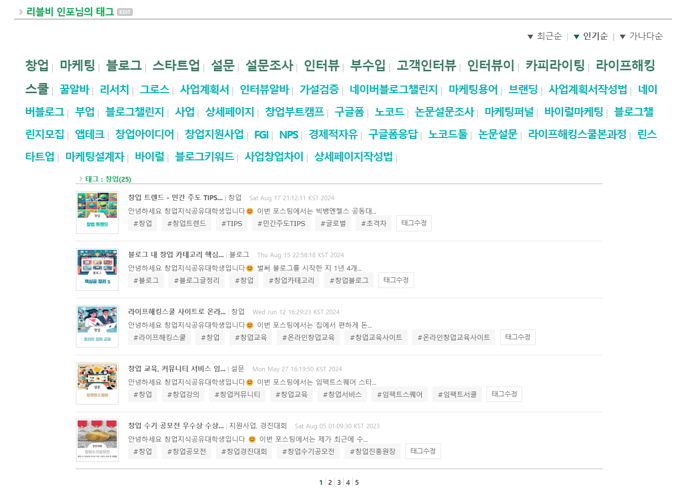Screen dimensions: 680x490
Task: Select the 부수입 tag
Action: (368, 65)
